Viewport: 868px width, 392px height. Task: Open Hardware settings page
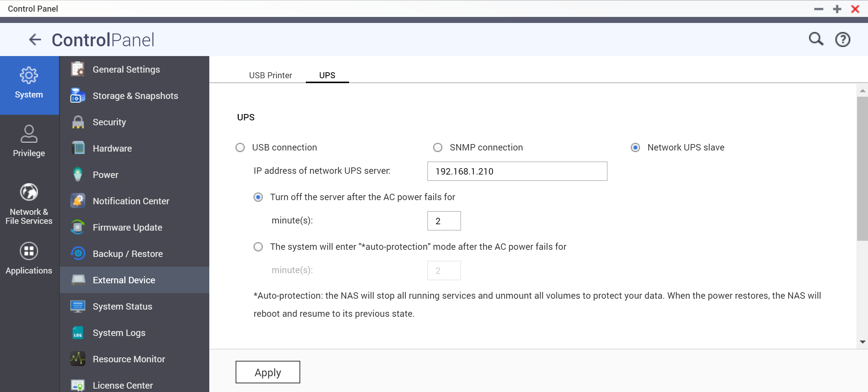[x=135, y=148]
